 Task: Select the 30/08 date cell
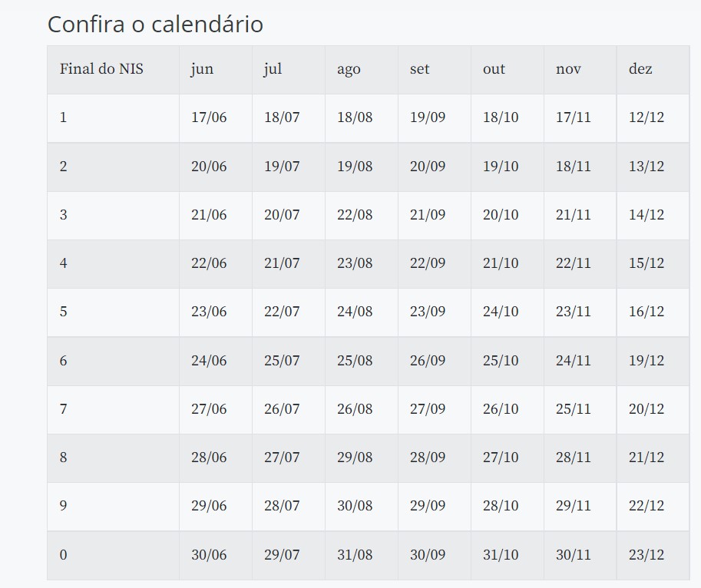[x=355, y=506]
